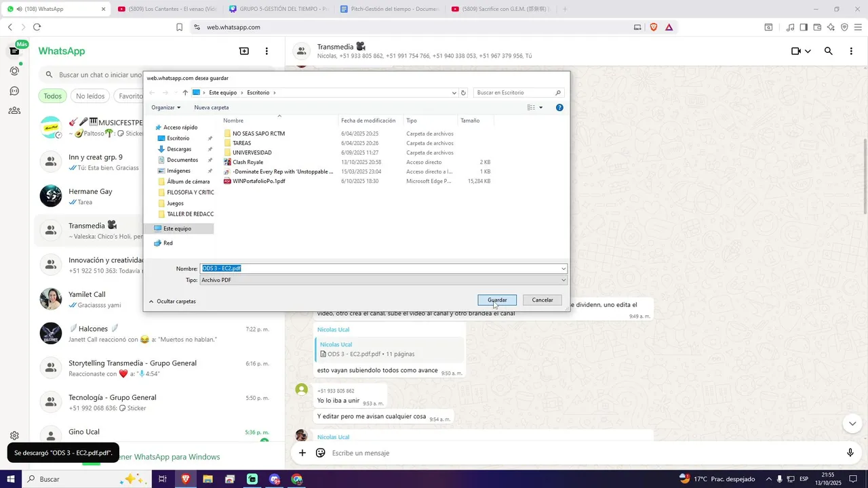Click the Brave Shields lion icon
The height and width of the screenshot is (488, 868).
pos(655,27)
